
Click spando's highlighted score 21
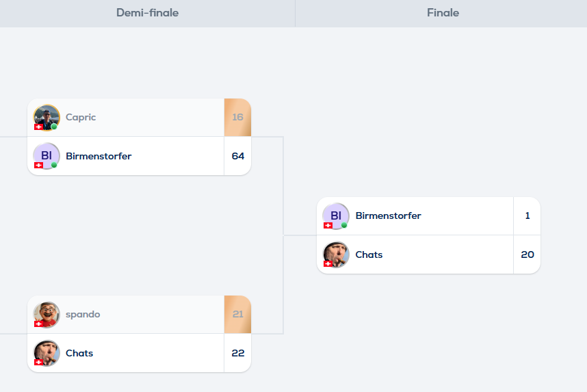pos(237,315)
